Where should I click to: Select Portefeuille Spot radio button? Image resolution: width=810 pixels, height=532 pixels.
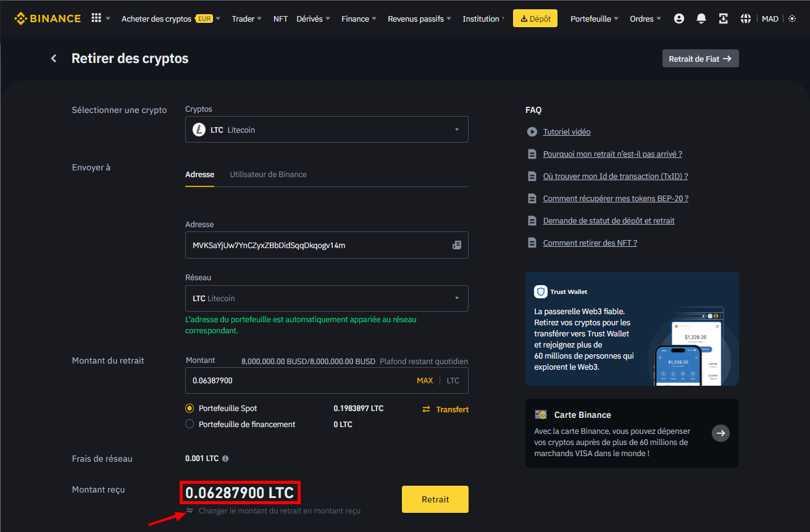(190, 409)
